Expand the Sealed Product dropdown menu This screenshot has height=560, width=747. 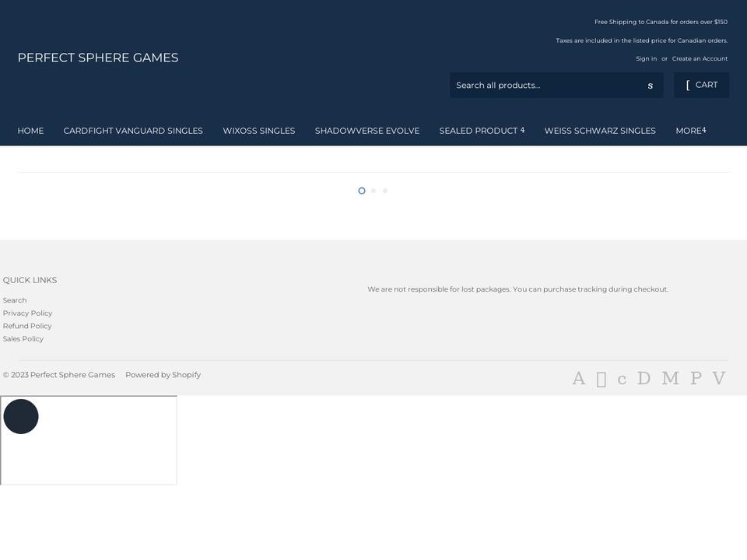pos(482,131)
